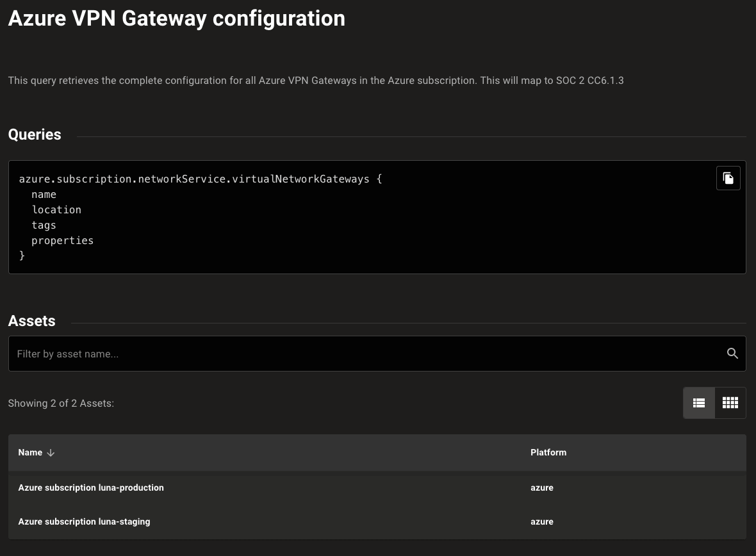Click the magnifying glass in the filter bar
This screenshot has height=556, width=756.
pos(732,353)
